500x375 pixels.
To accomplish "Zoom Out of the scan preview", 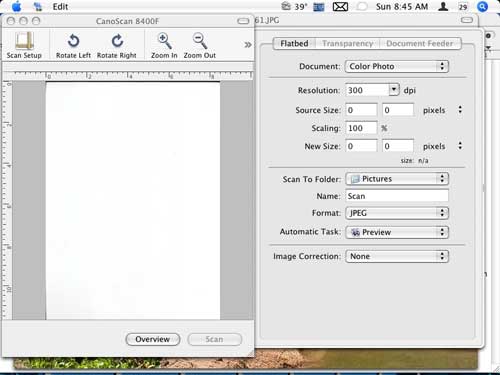I will pyautogui.click(x=200, y=46).
